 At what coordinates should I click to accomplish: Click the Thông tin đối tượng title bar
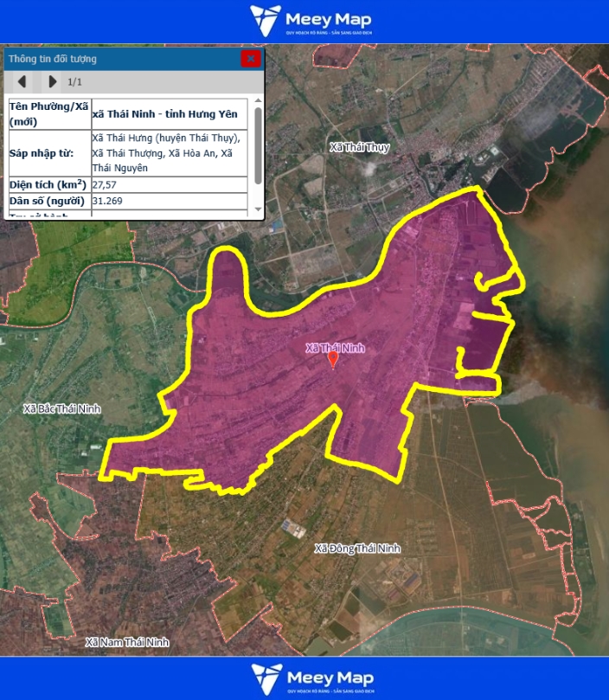tap(121, 59)
